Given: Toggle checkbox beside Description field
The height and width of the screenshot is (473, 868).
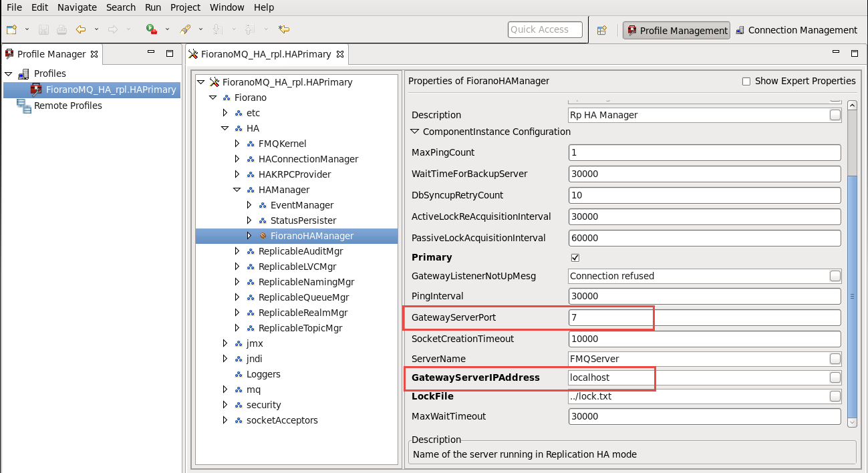Looking at the screenshot, I should (835, 115).
